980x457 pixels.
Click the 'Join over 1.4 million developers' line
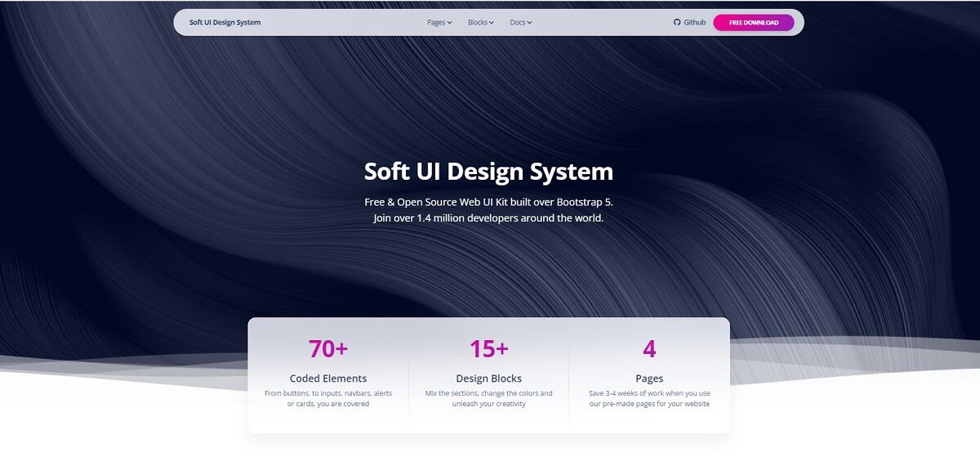pos(488,218)
